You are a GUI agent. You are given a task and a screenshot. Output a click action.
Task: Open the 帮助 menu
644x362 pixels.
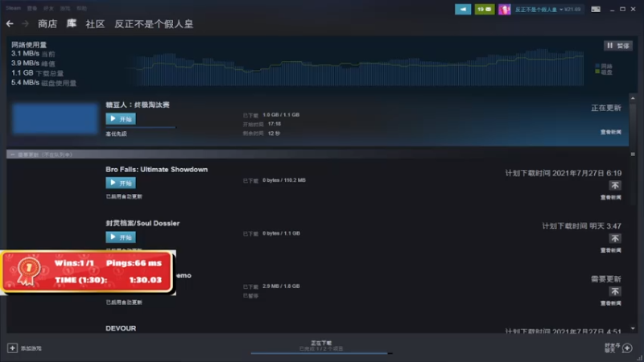(82, 8)
